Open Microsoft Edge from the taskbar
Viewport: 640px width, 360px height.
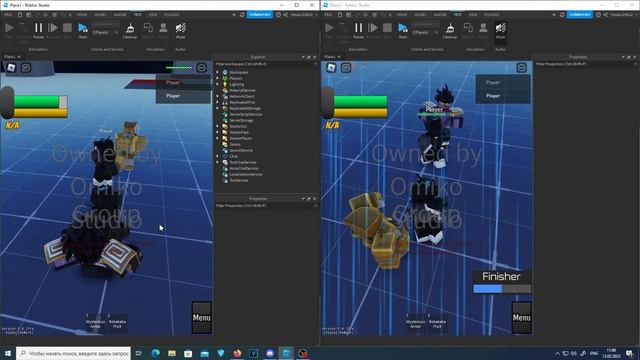click(x=156, y=353)
